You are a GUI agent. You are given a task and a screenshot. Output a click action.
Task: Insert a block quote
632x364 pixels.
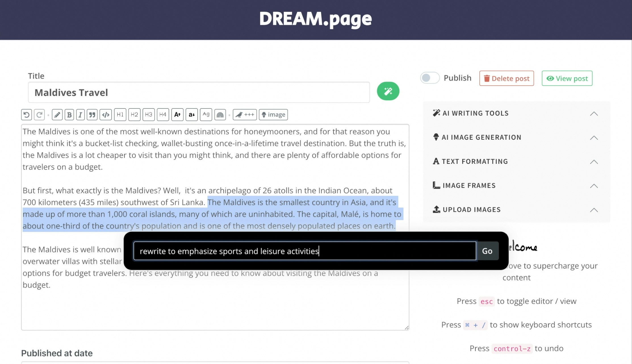click(92, 115)
